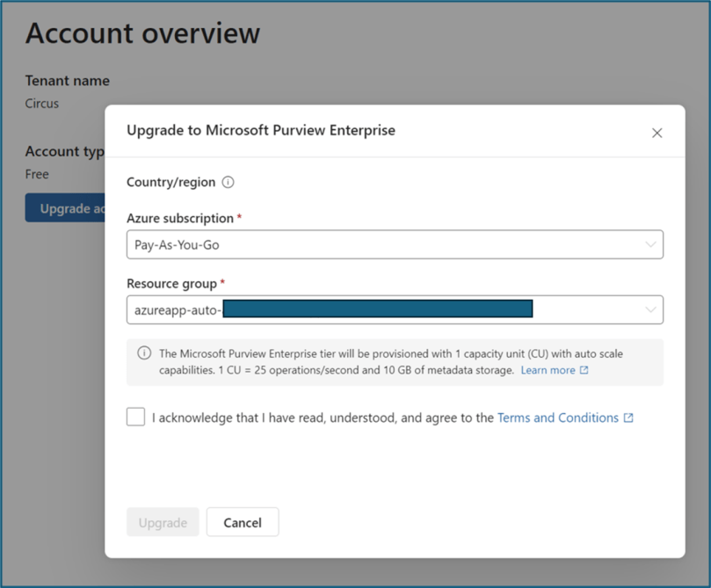Image resolution: width=711 pixels, height=588 pixels.
Task: Click the Resource group dropdown chevron
Action: [649, 310]
